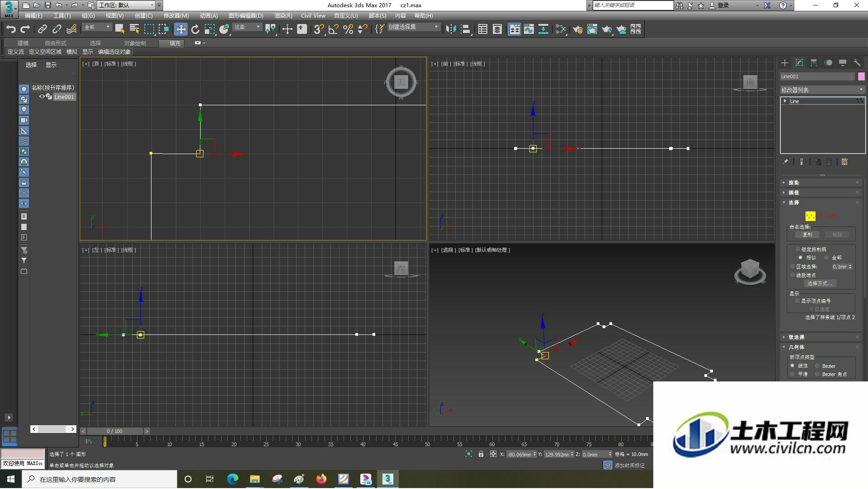
Task: Toggle visibility eye of Line001
Action: coord(42,97)
